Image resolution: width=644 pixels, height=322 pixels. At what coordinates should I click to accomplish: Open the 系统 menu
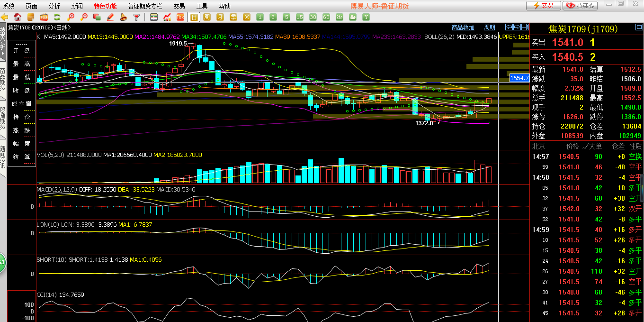click(9, 6)
